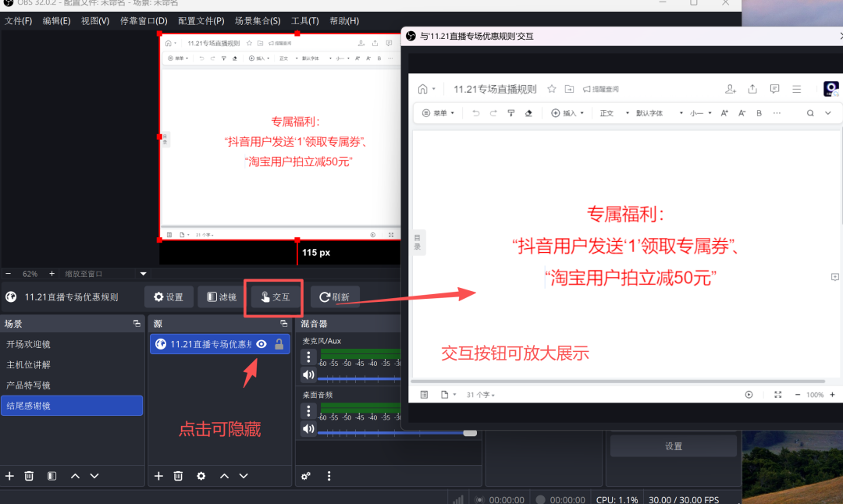This screenshot has height=504, width=843.
Task: Zoom in preview with plus button
Action: click(52, 274)
